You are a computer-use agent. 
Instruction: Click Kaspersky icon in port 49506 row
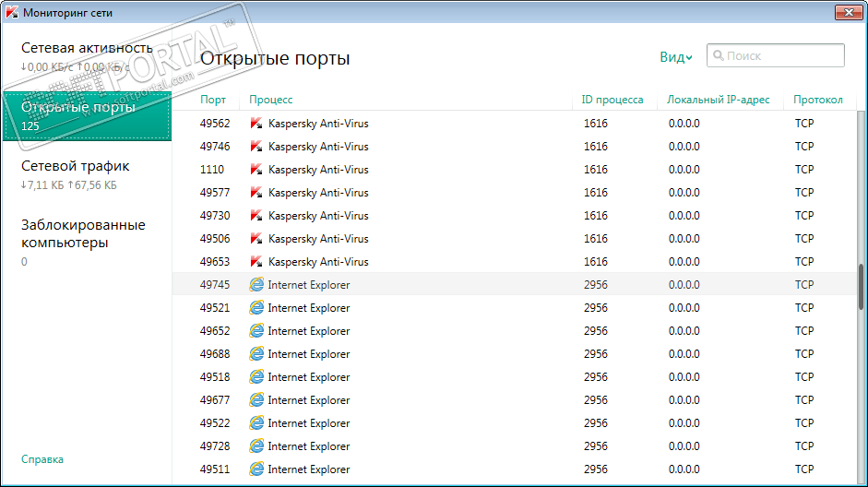tap(256, 239)
